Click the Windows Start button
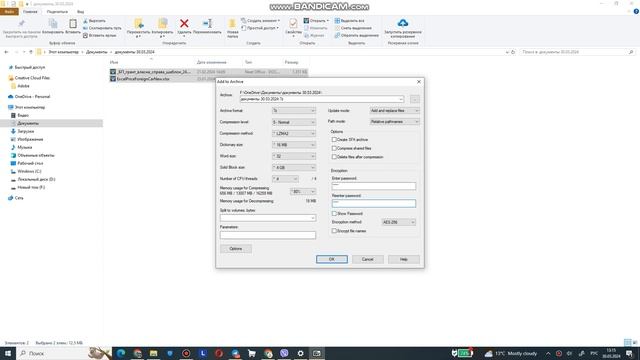 (x=8, y=353)
